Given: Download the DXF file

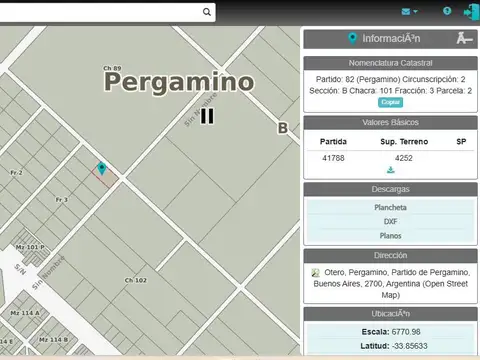Looking at the screenshot, I should click(390, 221).
